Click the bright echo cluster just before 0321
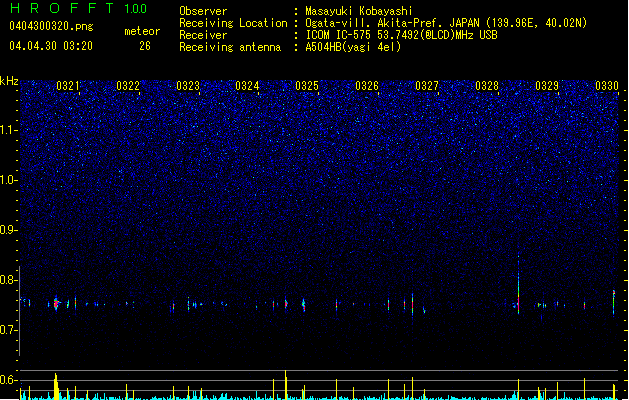 pos(56,303)
